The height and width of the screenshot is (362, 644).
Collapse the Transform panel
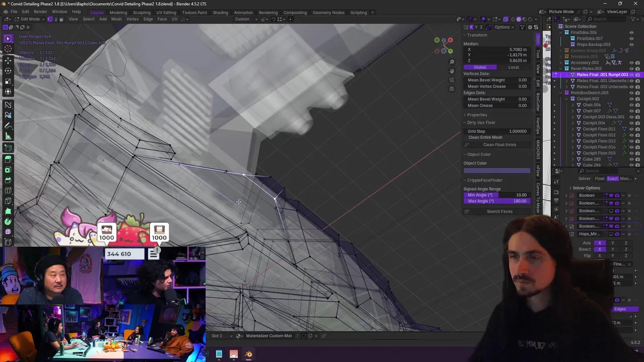coord(476,35)
